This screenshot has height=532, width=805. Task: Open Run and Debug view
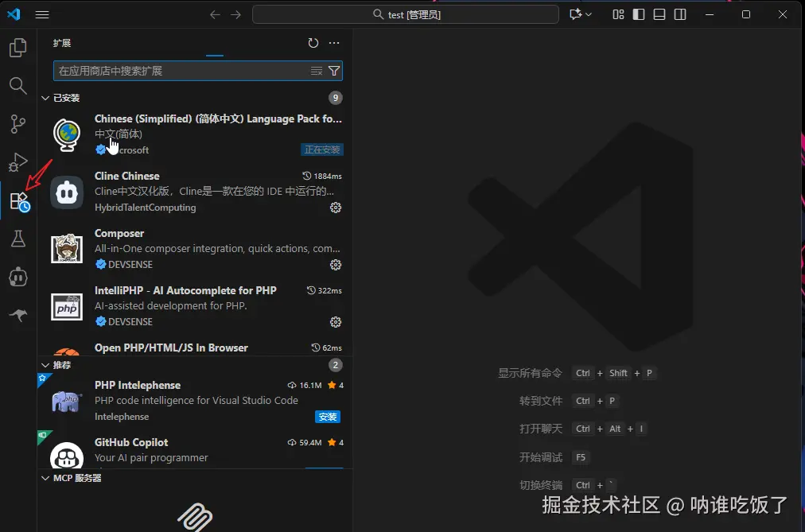(18, 162)
